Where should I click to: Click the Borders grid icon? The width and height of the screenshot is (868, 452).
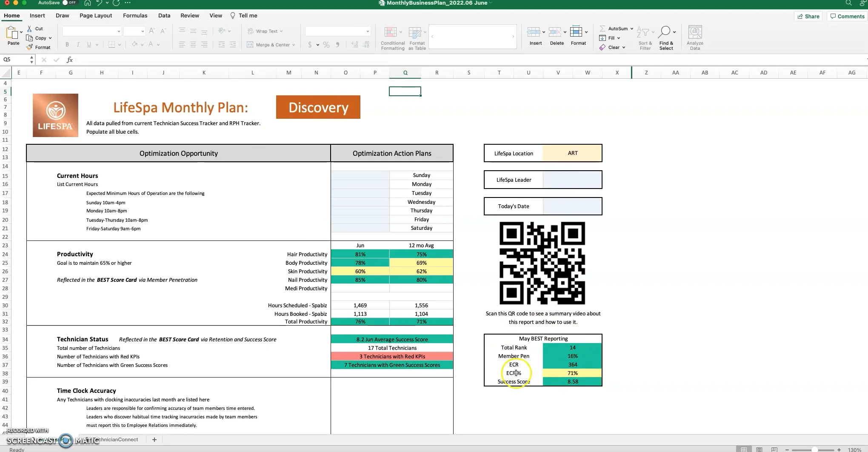click(x=111, y=45)
